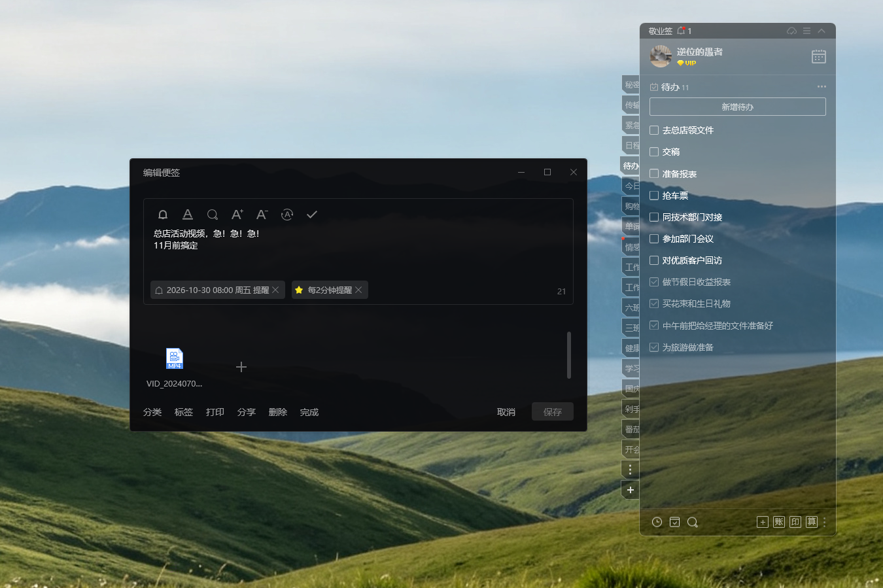The height and width of the screenshot is (588, 883).
Task: Click the bell reminder icon in the note editor toolbar
Action: click(163, 215)
